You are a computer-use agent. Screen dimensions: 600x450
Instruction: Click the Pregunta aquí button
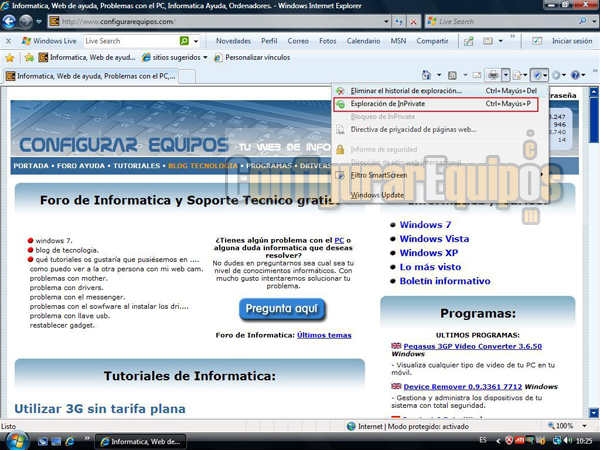282,309
